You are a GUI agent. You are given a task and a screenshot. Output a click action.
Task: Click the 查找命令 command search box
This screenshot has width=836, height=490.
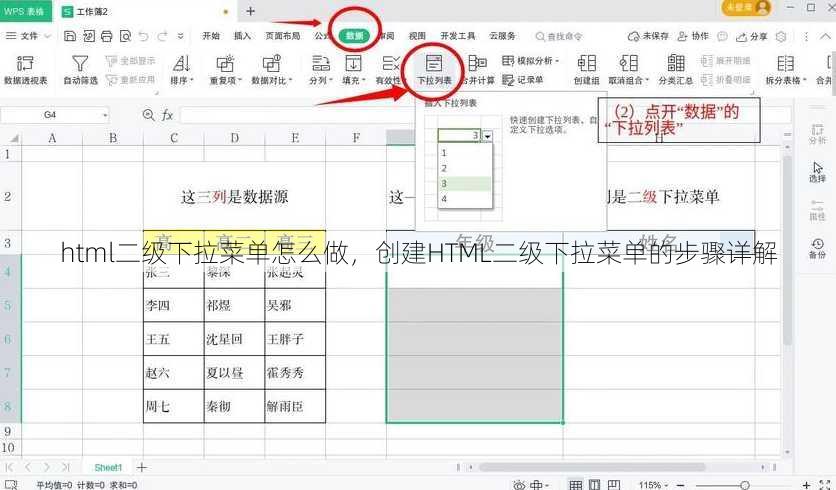[559, 36]
